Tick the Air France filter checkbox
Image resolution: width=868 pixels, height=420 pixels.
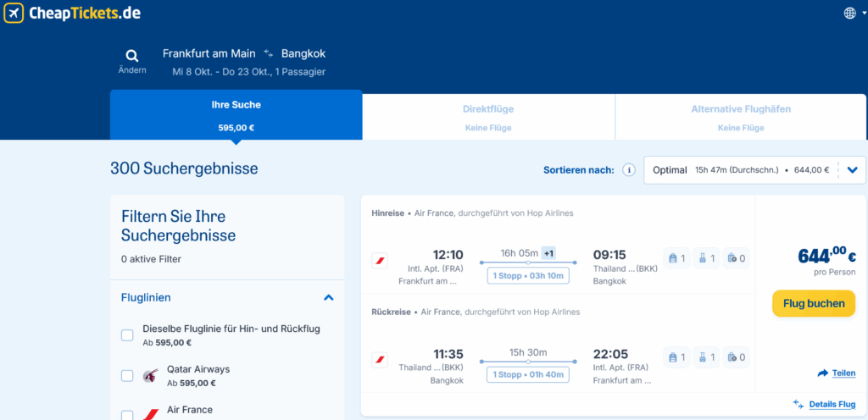pyautogui.click(x=127, y=415)
